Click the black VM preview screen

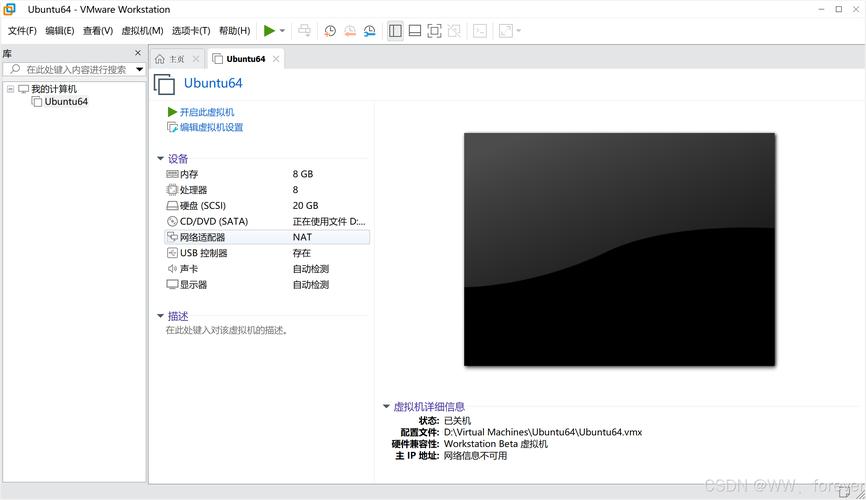pyautogui.click(x=619, y=249)
